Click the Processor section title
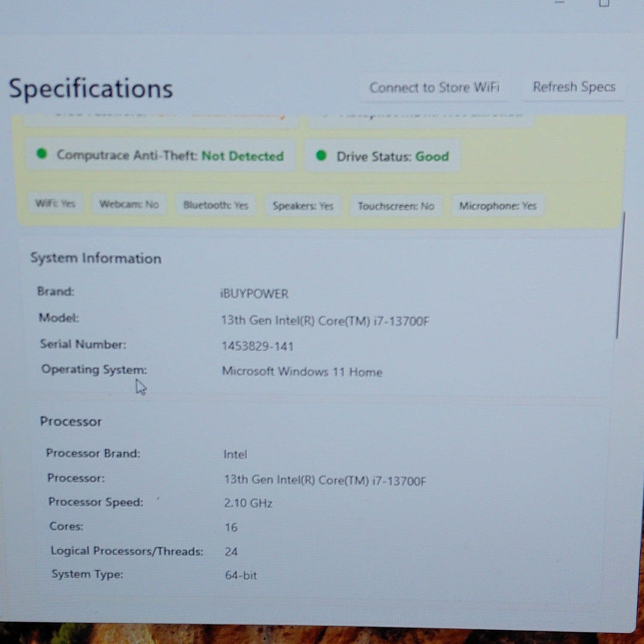 click(x=71, y=422)
